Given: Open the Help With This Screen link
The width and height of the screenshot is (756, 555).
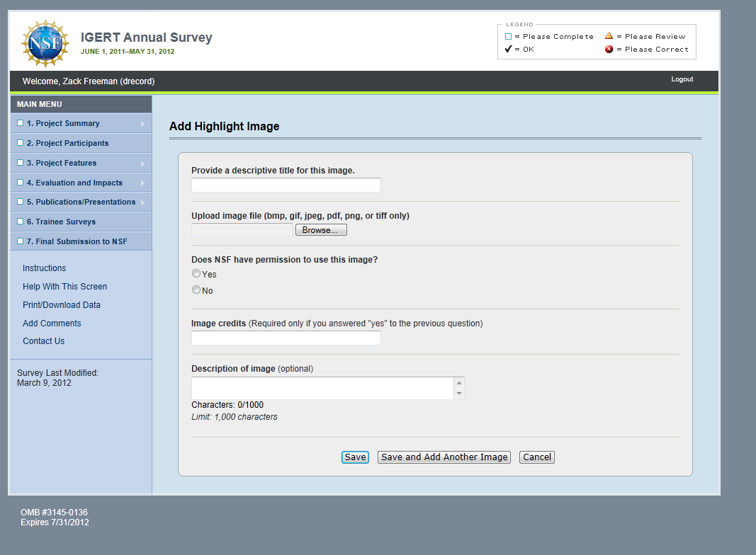Looking at the screenshot, I should click(64, 287).
